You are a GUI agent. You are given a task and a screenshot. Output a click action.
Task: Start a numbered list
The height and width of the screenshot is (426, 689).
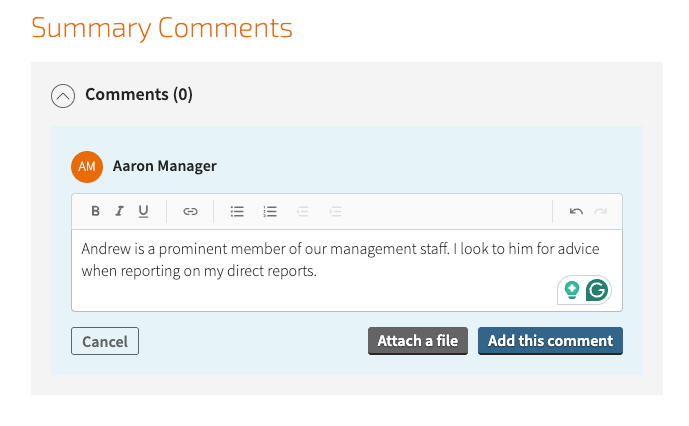(270, 211)
